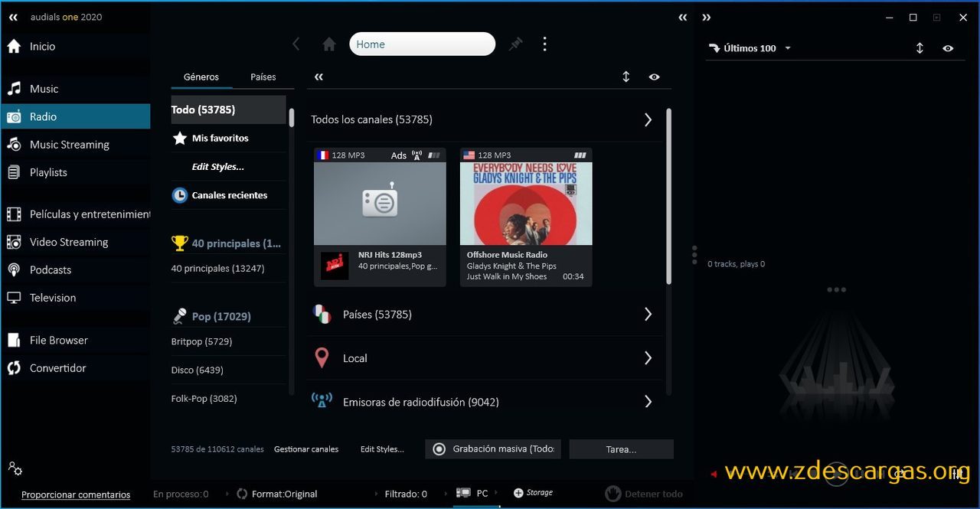This screenshot has height=509, width=980.
Task: Click the Tarea... button
Action: (x=621, y=449)
